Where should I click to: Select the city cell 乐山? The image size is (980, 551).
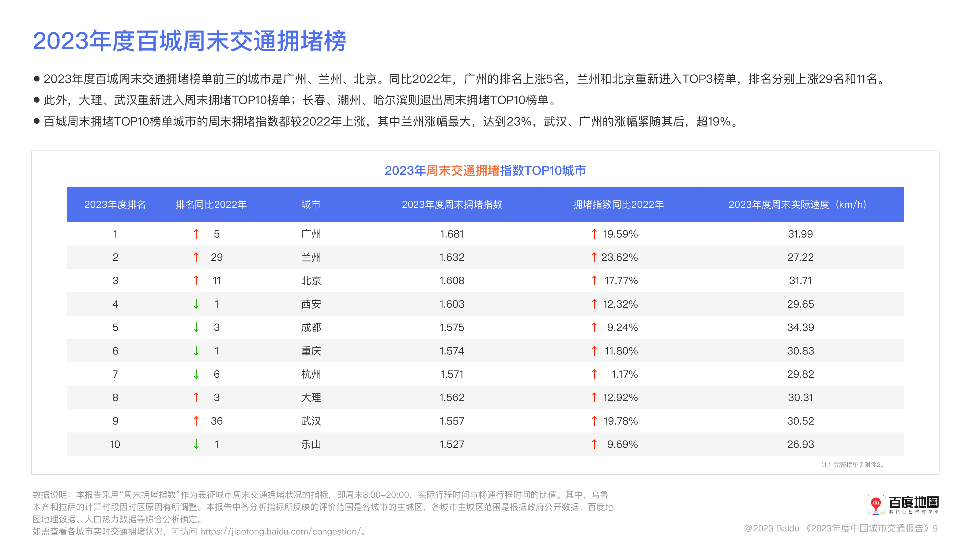click(x=311, y=444)
